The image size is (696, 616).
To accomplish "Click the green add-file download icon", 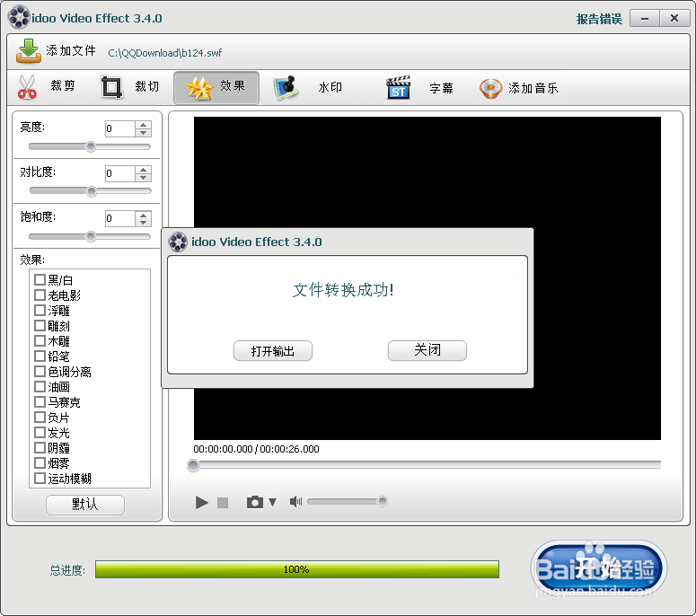I will [29, 50].
